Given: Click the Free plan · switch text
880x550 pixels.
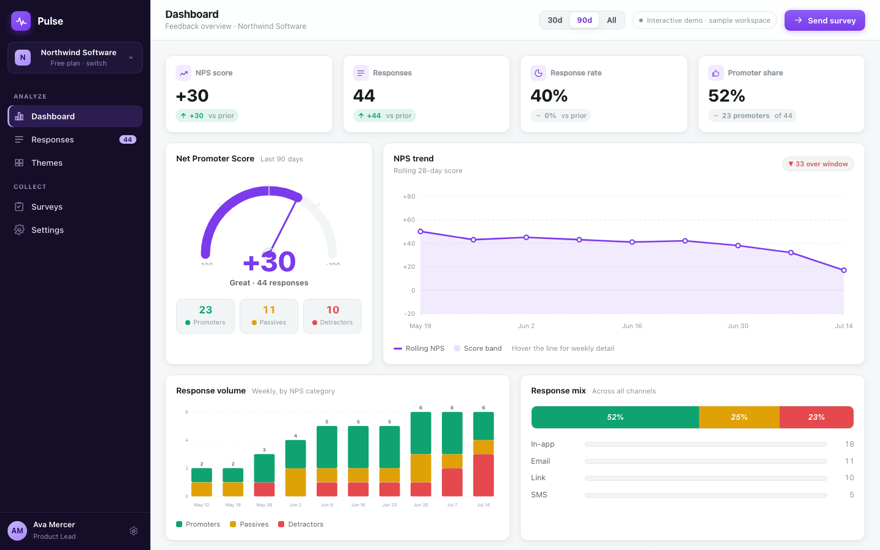Looking at the screenshot, I should 79,63.
